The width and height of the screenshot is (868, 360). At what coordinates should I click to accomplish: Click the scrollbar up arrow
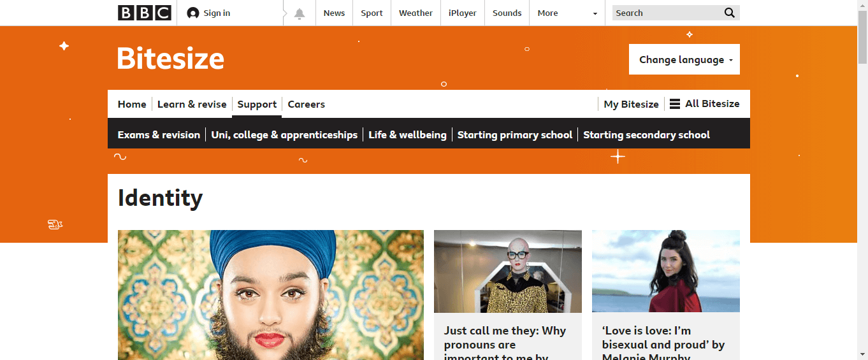pos(862,5)
